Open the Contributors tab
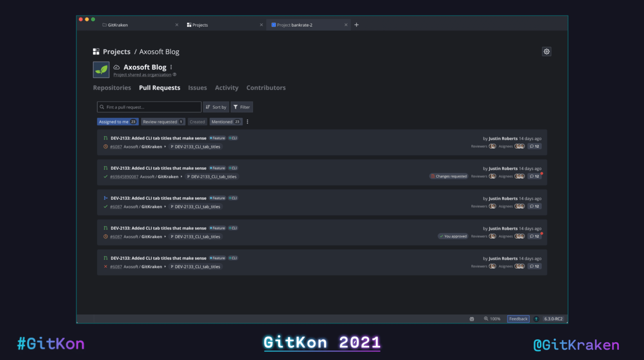Image resolution: width=644 pixels, height=360 pixels. coord(266,88)
